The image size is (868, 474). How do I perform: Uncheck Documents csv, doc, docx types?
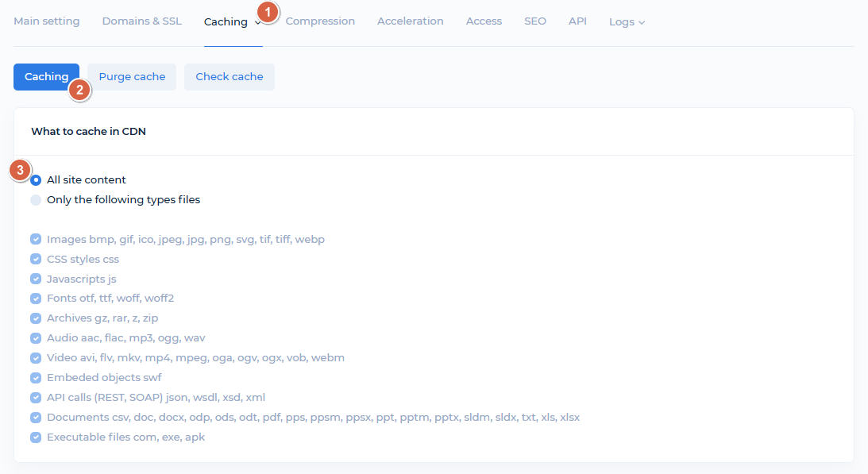point(36,417)
